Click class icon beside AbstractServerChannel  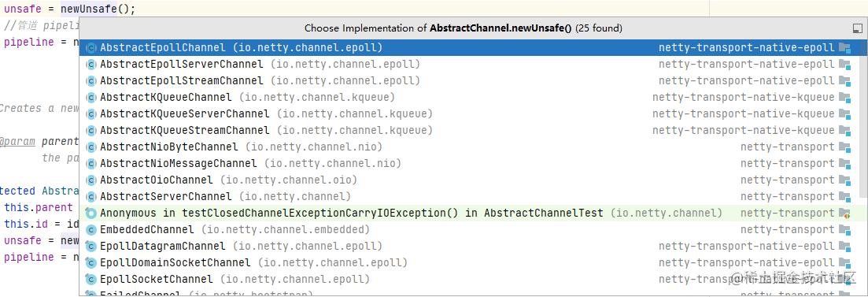point(90,197)
